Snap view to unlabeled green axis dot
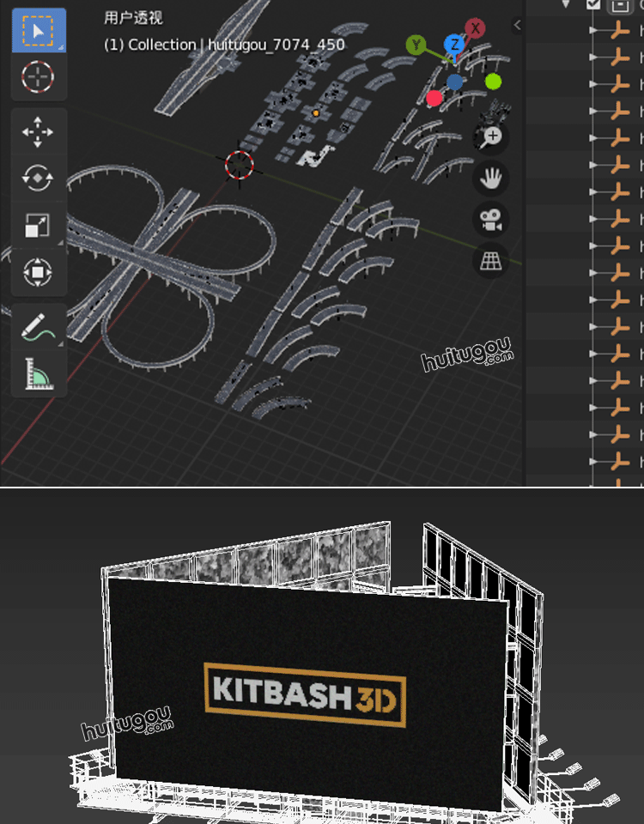 tap(493, 82)
